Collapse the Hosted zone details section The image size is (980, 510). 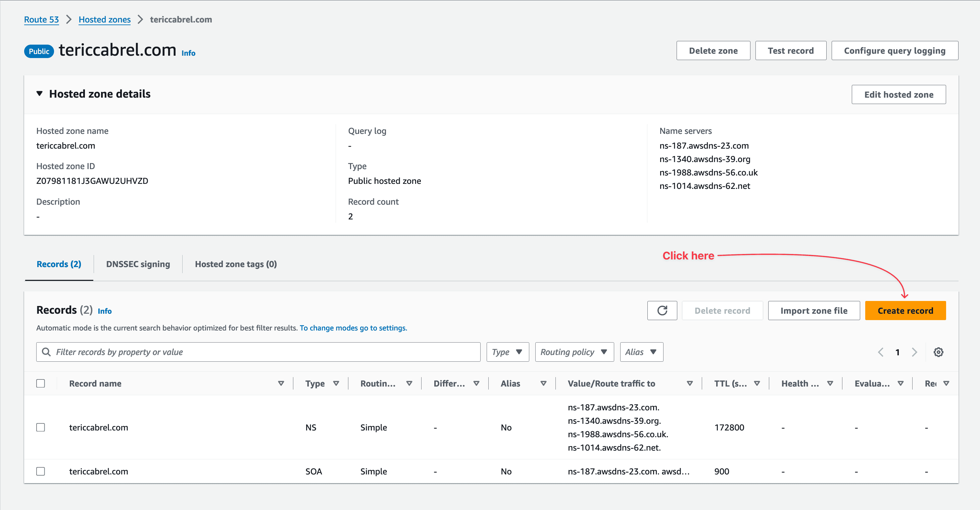tap(40, 94)
